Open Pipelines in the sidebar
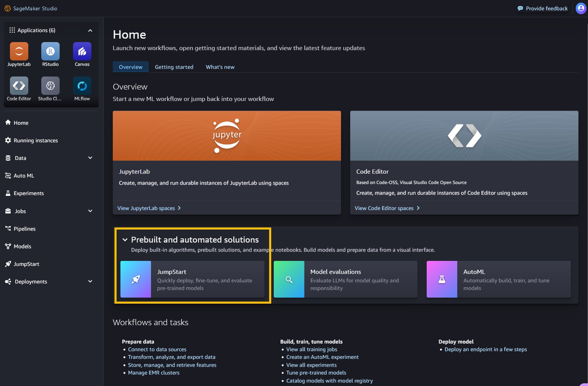588x386 pixels. coord(24,229)
